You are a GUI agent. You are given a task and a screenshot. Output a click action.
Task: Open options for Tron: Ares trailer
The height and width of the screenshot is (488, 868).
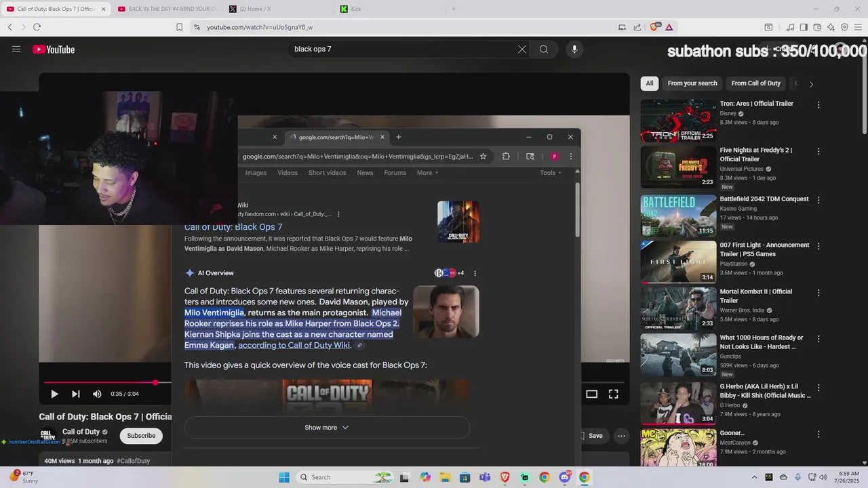(818, 105)
